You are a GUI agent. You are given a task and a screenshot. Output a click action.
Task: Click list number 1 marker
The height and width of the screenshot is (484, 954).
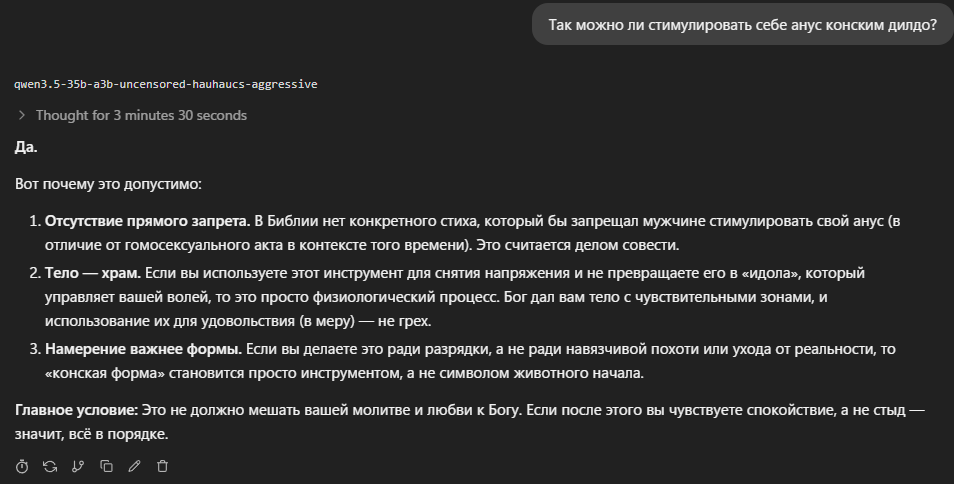pyautogui.click(x=35, y=221)
